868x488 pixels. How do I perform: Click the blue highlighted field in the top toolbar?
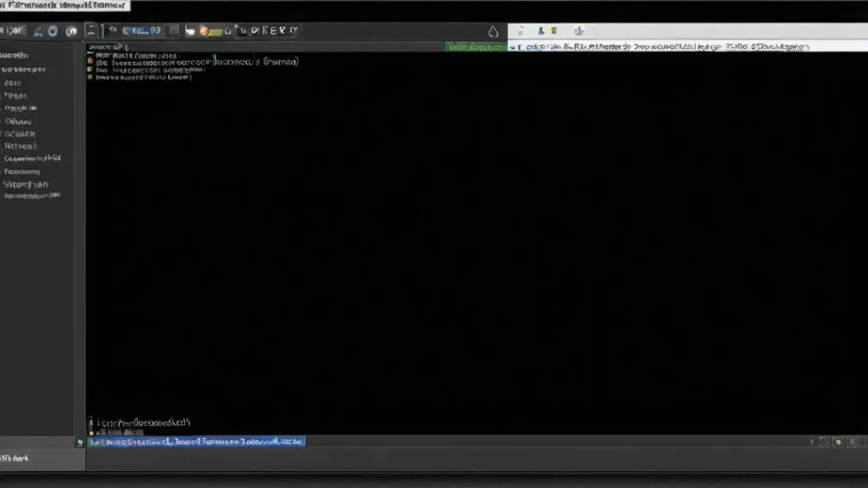coord(142,30)
